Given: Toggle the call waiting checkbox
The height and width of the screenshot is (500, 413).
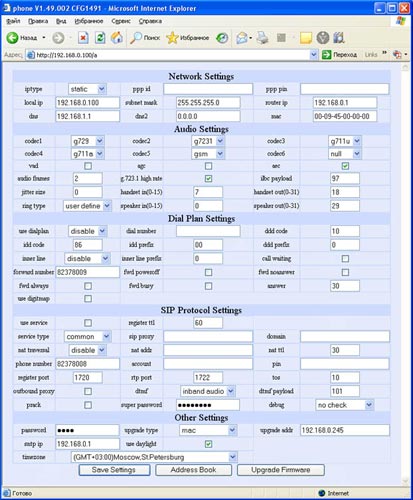Looking at the screenshot, I should tap(345, 259).
